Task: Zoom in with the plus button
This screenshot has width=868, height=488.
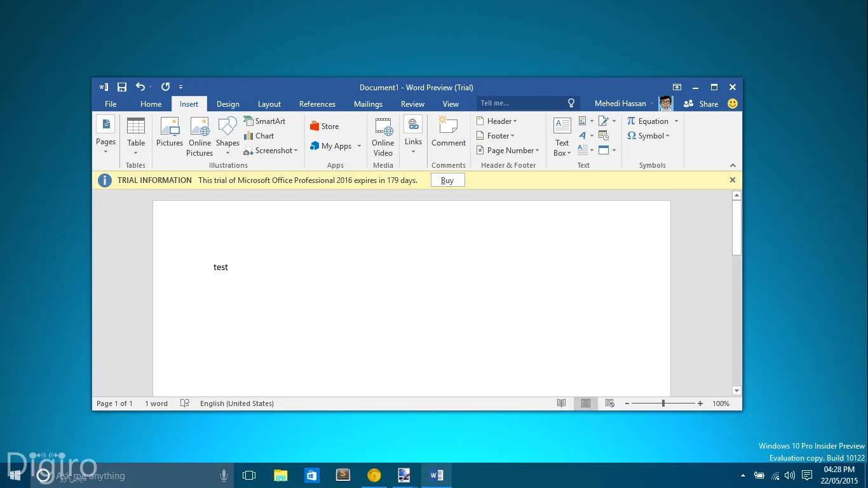Action: pos(700,403)
